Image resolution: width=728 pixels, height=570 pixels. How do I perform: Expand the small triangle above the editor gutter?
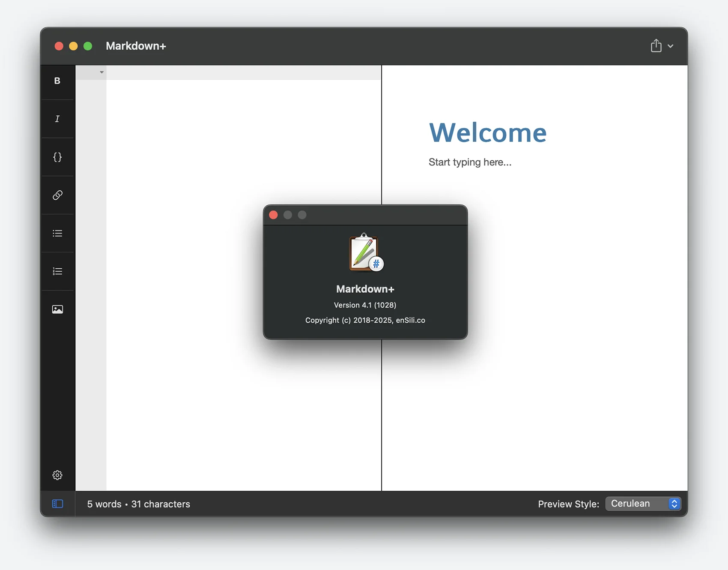101,72
